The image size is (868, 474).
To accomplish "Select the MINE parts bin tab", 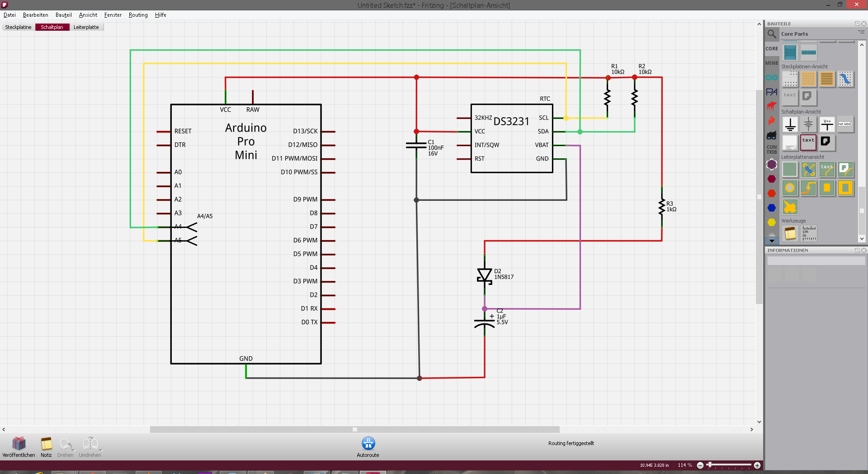I will (772, 63).
